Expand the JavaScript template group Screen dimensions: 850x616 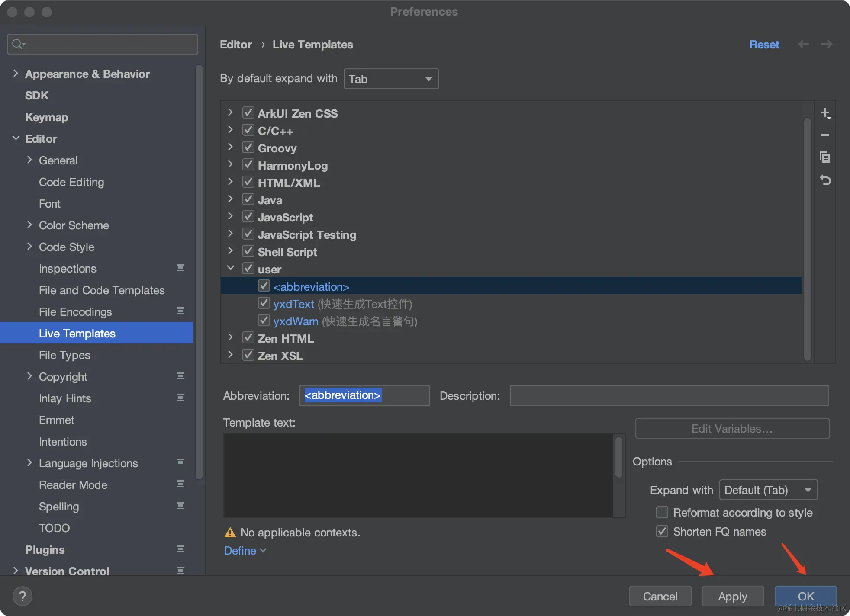pyautogui.click(x=230, y=216)
